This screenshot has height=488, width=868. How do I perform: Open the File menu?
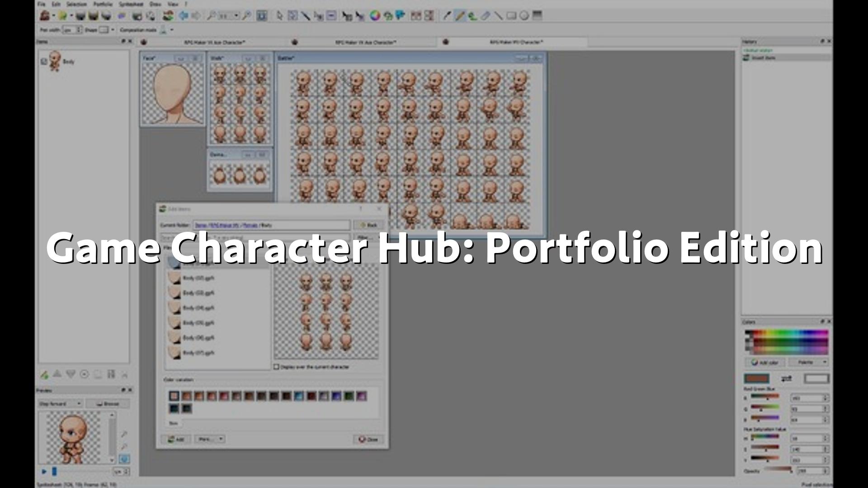pyautogui.click(x=41, y=4)
